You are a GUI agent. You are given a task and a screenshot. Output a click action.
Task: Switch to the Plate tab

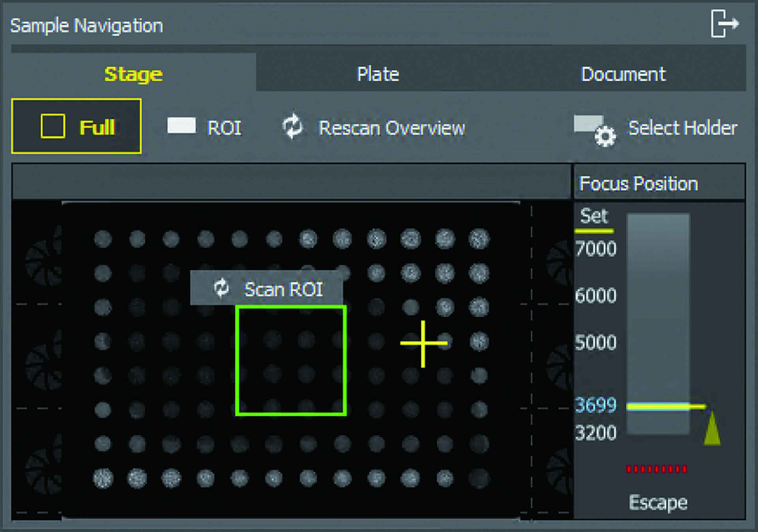pos(377,73)
